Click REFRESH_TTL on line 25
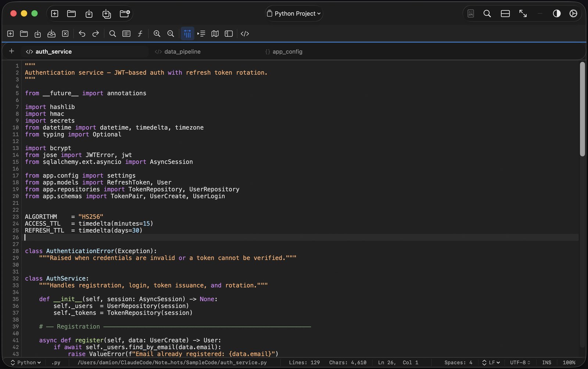588x369 pixels. click(x=44, y=230)
